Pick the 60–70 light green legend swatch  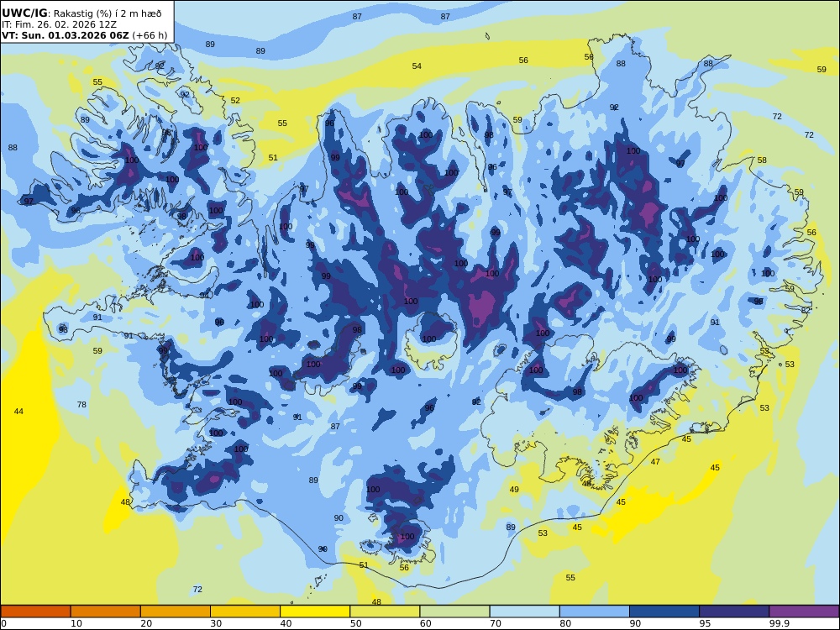454,612
